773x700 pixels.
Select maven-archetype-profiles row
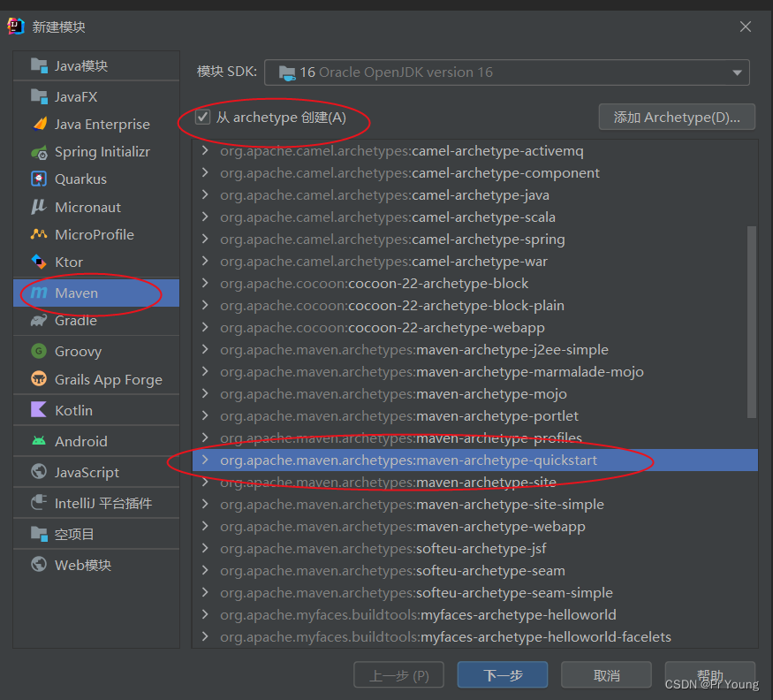tap(474, 437)
